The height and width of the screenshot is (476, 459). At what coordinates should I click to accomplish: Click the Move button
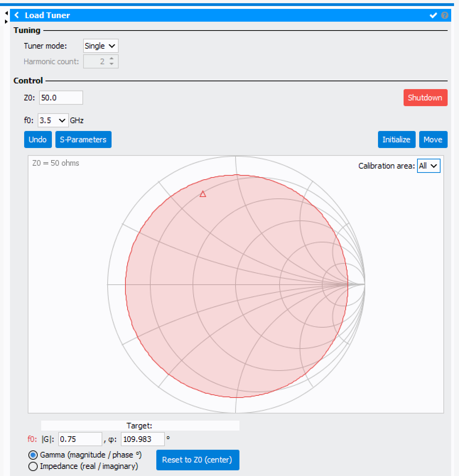tap(433, 139)
